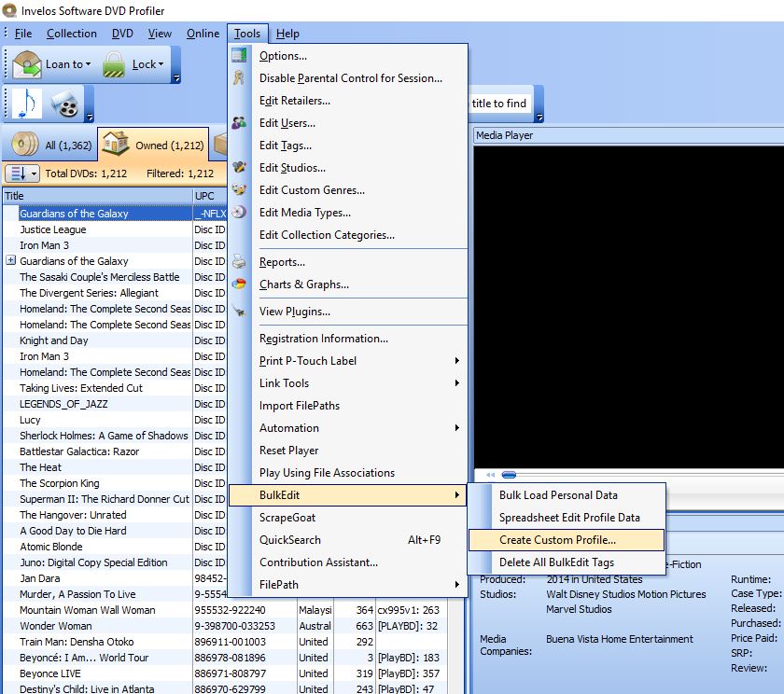Sort by the UPC column header
This screenshot has height=694, width=784.
point(210,196)
